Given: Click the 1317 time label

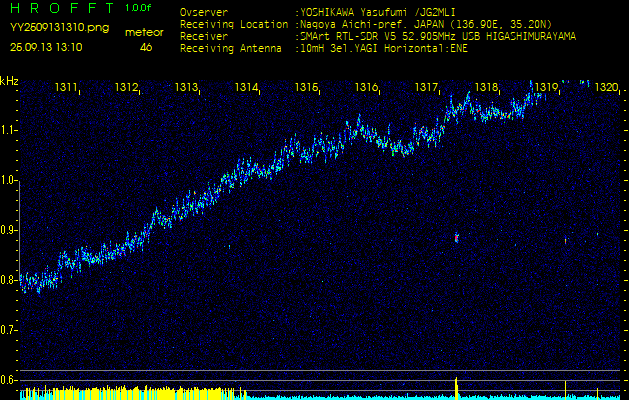Looking at the screenshot, I should click(427, 88).
